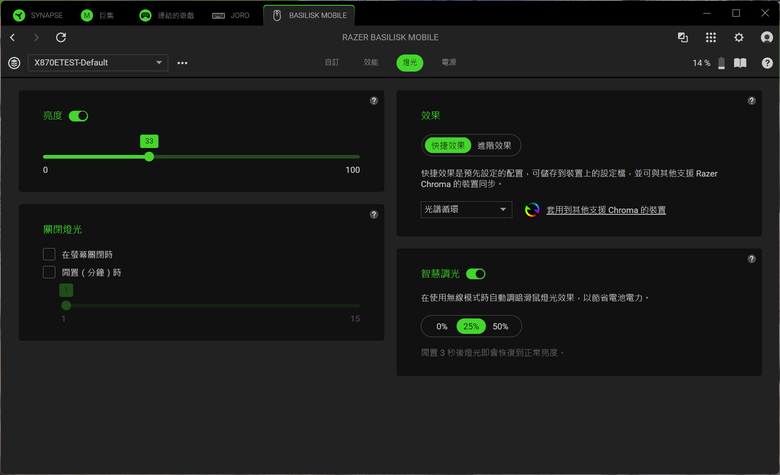
Task: Click the battery level icon
Action: click(721, 63)
